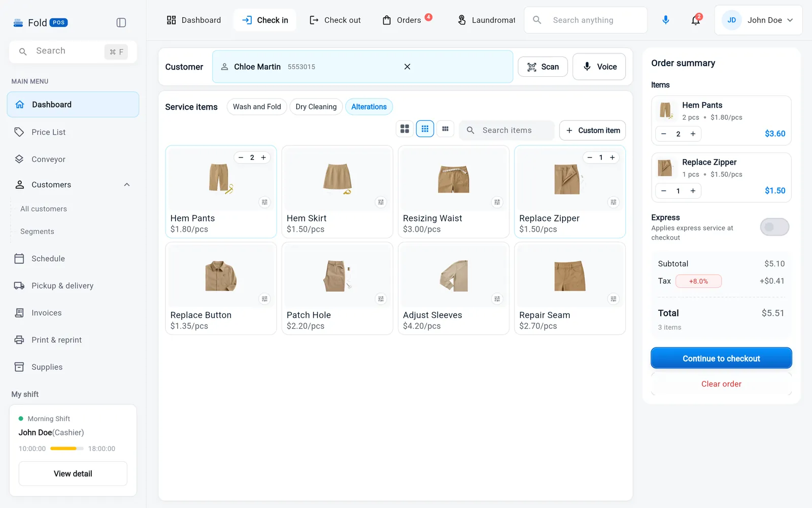Open Price List in sidebar
The width and height of the screenshot is (812, 508).
[x=73, y=132]
